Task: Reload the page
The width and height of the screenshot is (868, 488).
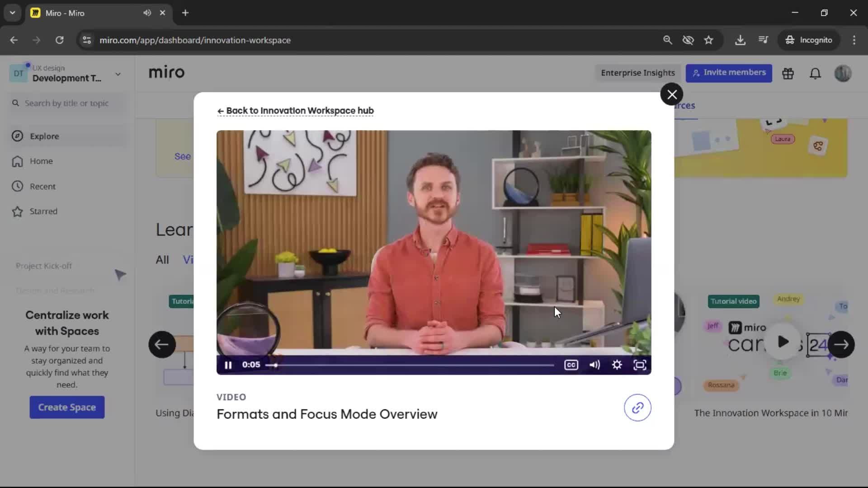Action: coord(59,40)
